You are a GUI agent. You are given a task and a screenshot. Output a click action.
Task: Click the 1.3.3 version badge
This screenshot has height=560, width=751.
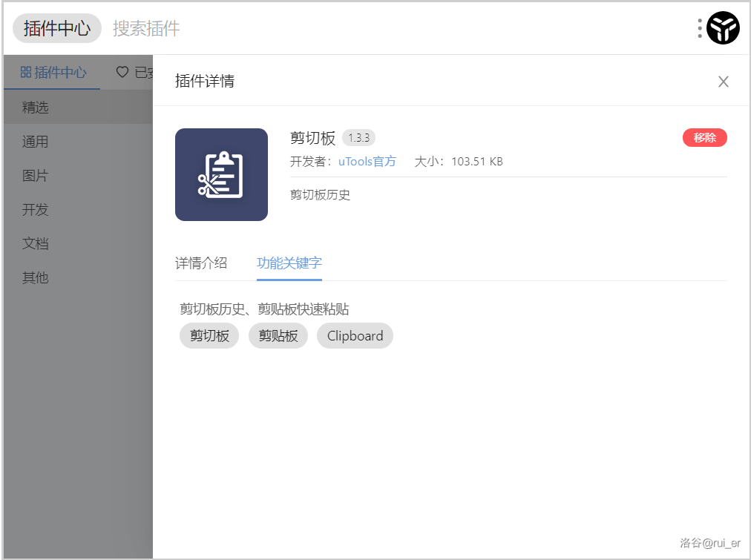click(358, 138)
